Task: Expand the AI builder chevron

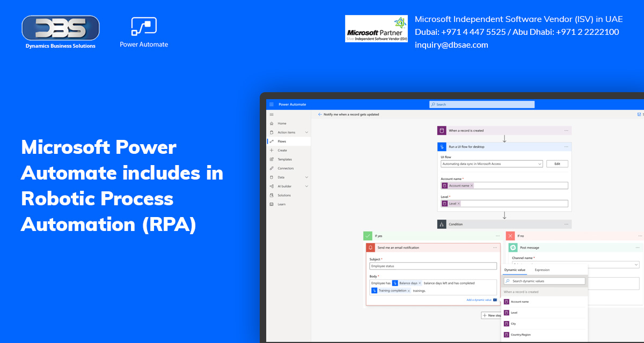Action: pos(306,187)
